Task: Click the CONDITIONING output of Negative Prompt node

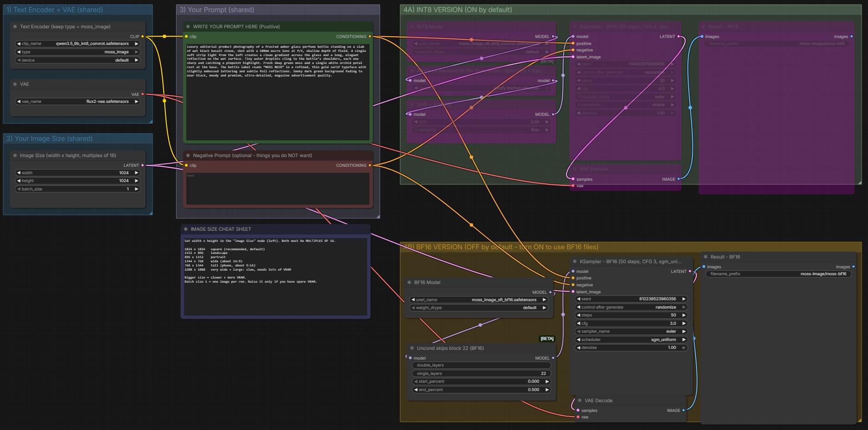Action: [370, 165]
